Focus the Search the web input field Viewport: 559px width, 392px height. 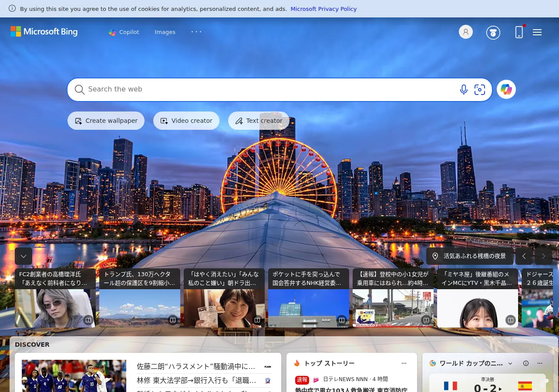(x=270, y=89)
